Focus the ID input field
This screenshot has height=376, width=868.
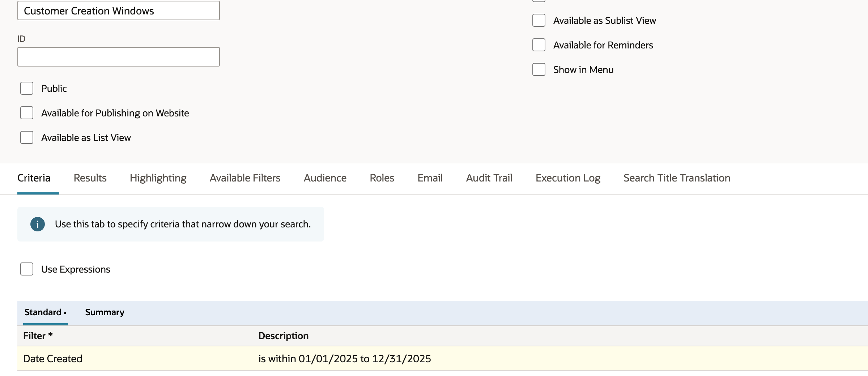pyautogui.click(x=119, y=57)
